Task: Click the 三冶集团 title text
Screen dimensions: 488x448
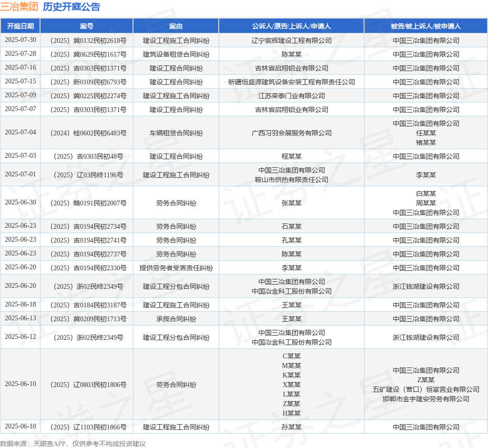Action: point(19,7)
